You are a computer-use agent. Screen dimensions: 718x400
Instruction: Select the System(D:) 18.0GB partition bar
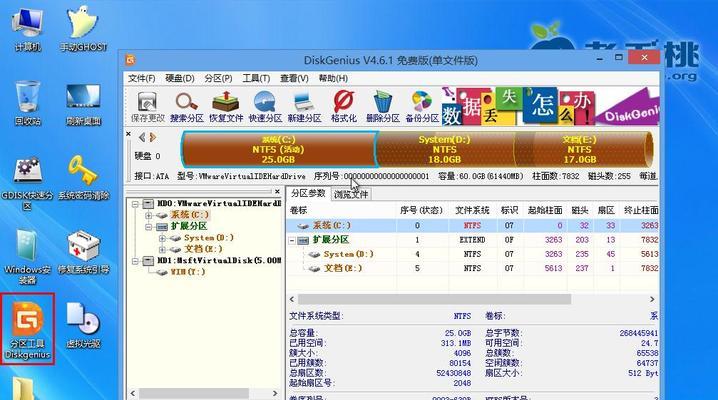[x=445, y=149]
